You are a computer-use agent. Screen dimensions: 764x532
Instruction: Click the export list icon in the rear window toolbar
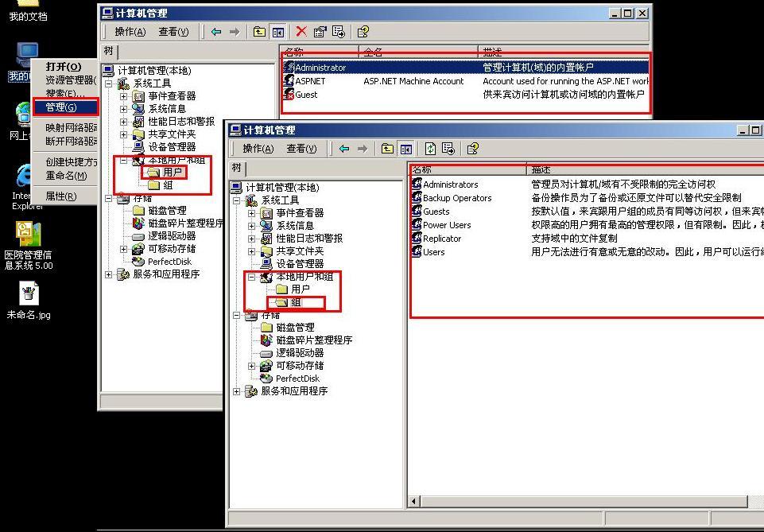(x=338, y=32)
